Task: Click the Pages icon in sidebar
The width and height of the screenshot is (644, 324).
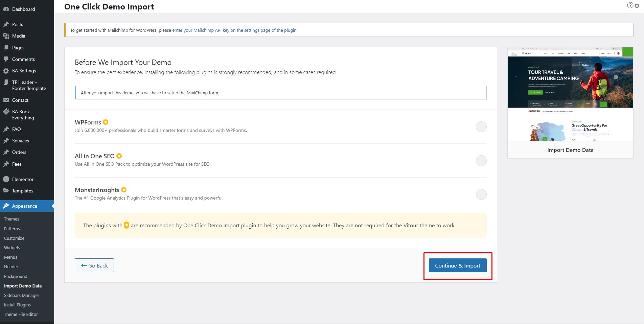Action: pyautogui.click(x=6, y=48)
